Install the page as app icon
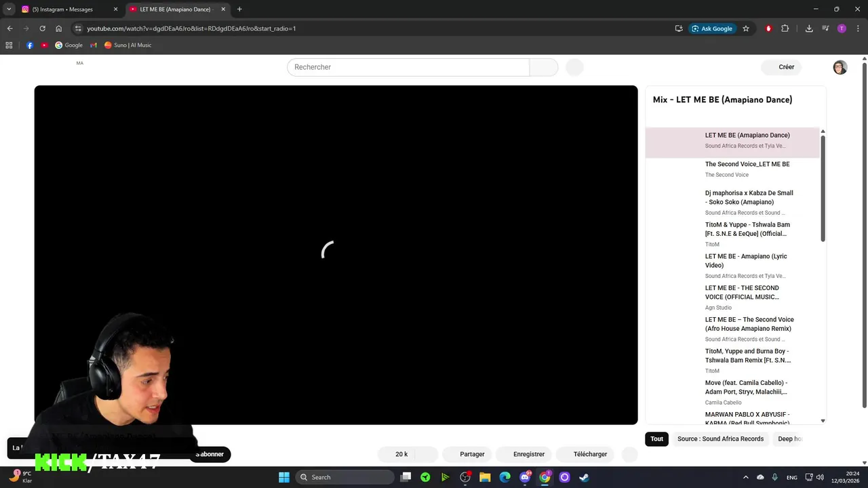 [679, 28]
